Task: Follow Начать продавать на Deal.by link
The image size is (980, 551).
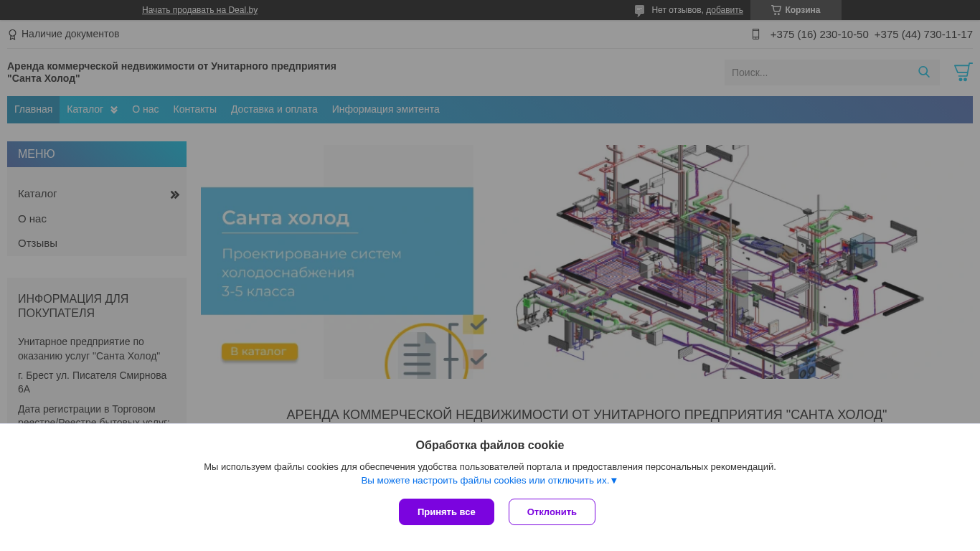Action: pos(199,10)
